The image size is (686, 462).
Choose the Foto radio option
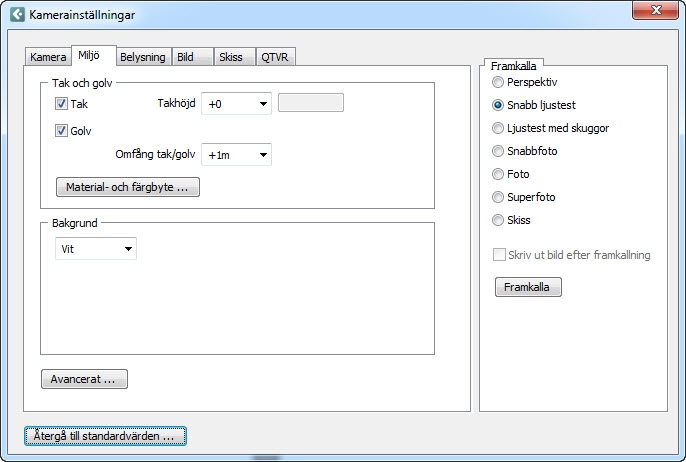click(498, 174)
